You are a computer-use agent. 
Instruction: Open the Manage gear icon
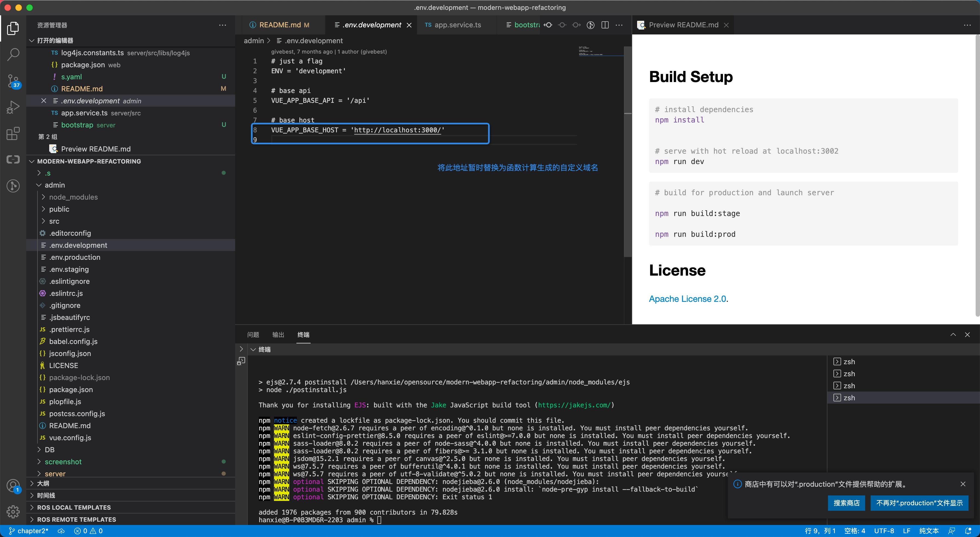(x=13, y=512)
